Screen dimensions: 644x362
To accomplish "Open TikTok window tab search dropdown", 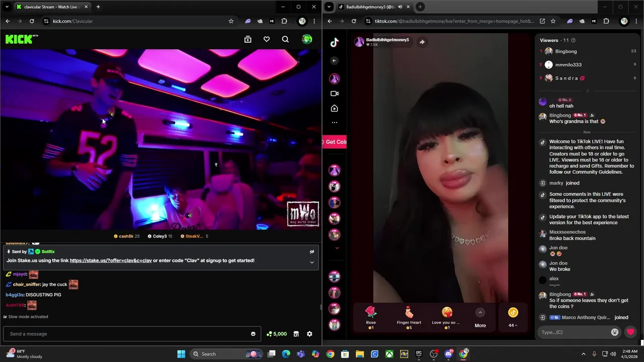I will click(x=329, y=7).
